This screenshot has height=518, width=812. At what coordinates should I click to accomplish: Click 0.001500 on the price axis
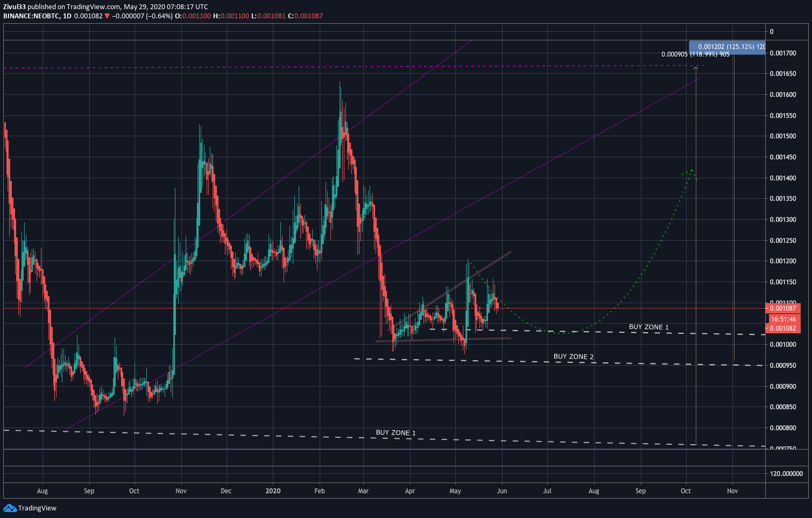click(x=783, y=136)
